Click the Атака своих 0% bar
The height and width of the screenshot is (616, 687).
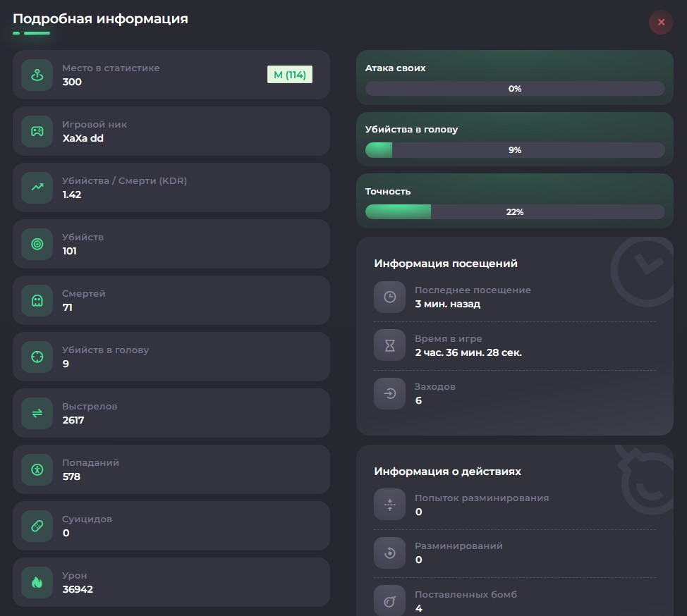coord(515,89)
